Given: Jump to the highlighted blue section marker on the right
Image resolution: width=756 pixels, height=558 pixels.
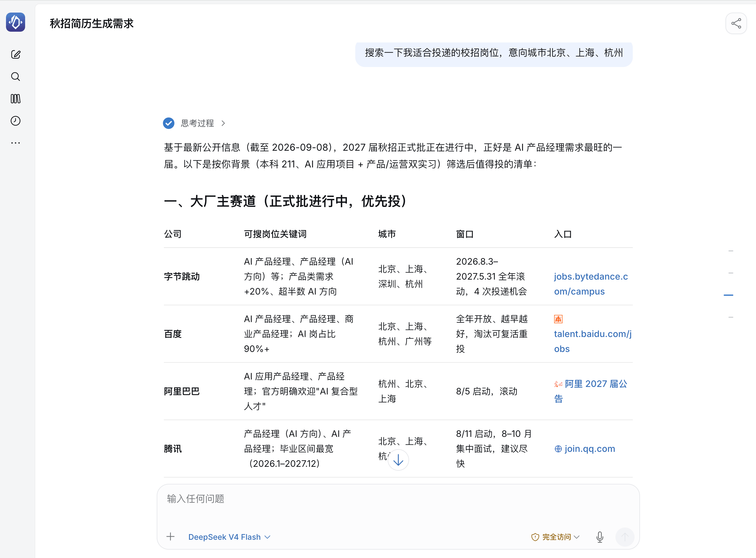Looking at the screenshot, I should click(728, 295).
